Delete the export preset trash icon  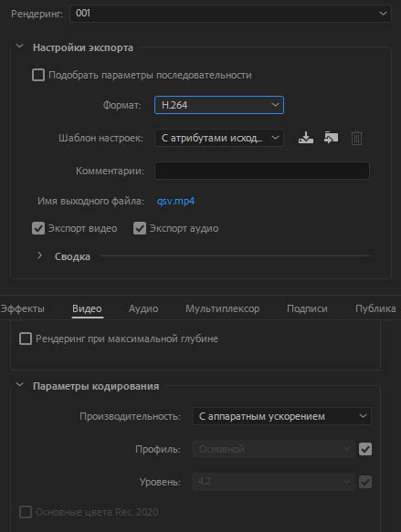point(356,138)
